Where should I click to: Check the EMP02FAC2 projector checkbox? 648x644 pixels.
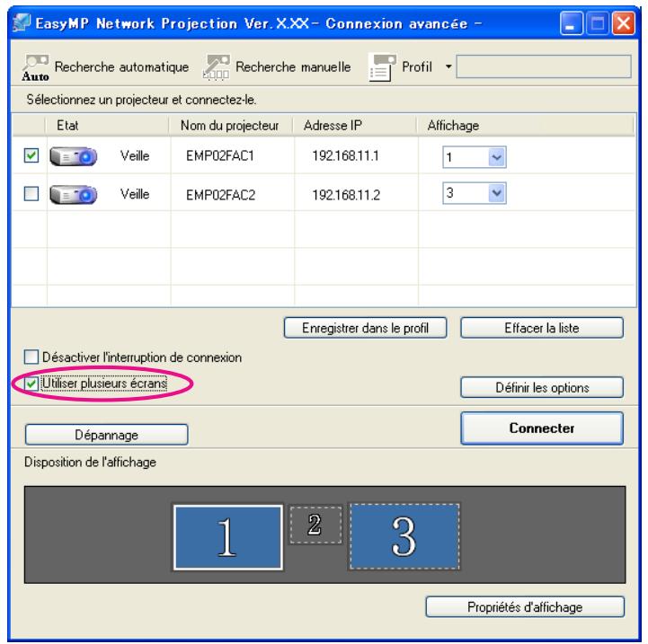pos(31,193)
